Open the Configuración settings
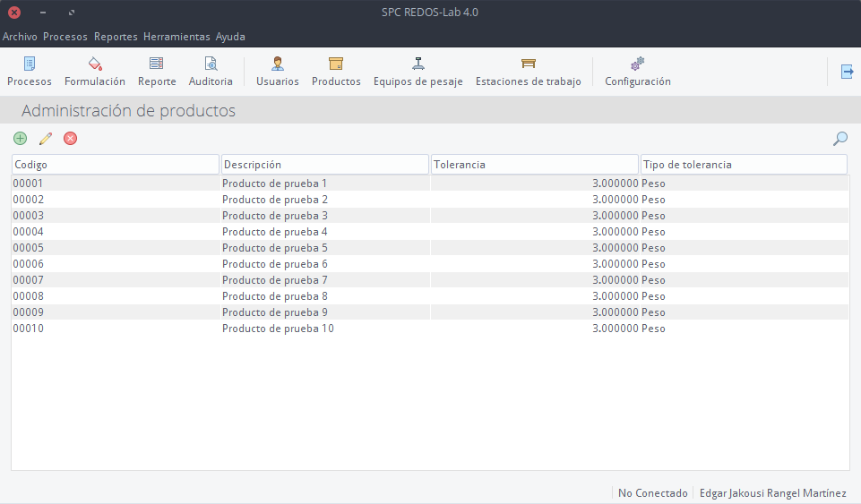This screenshot has width=861, height=504. point(638,72)
